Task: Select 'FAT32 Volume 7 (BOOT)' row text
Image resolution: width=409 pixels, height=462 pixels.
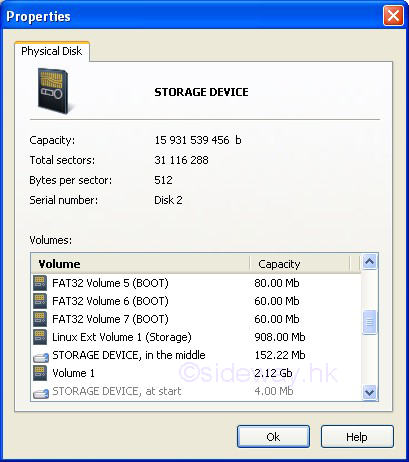Action: pyautogui.click(x=110, y=319)
